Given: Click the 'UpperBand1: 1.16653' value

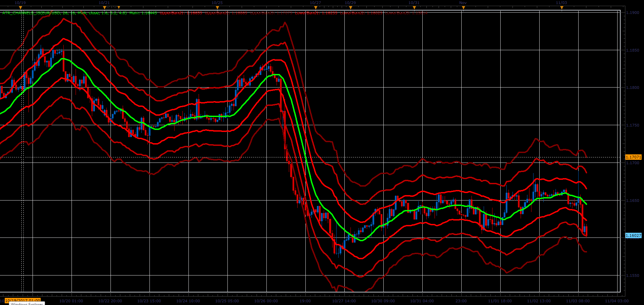Looking at the screenshot, I should coord(181,13).
